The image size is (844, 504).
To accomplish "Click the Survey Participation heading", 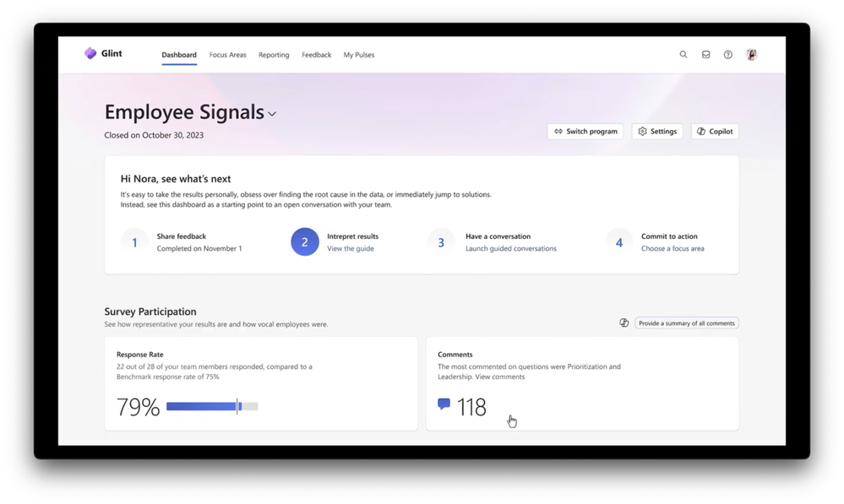I will point(150,312).
